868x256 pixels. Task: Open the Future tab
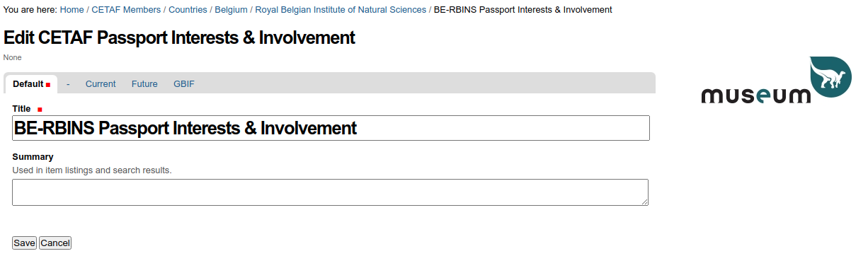click(x=144, y=84)
